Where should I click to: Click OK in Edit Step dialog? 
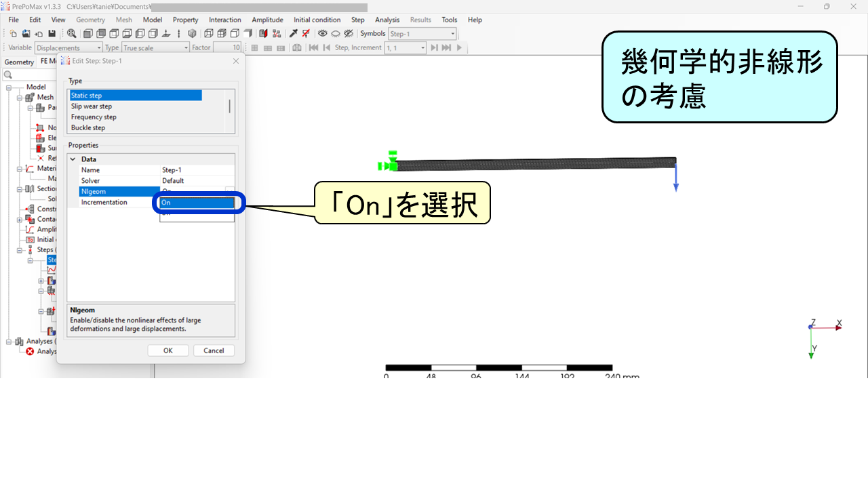click(167, 350)
